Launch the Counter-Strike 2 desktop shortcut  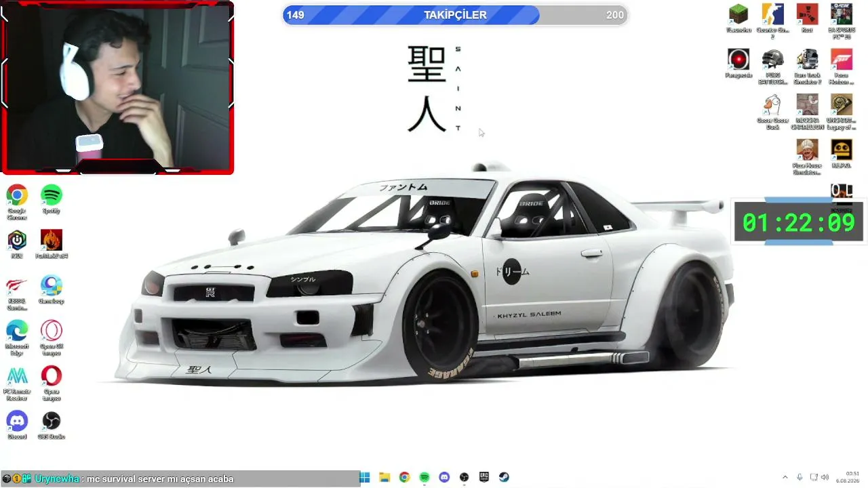coord(773,21)
